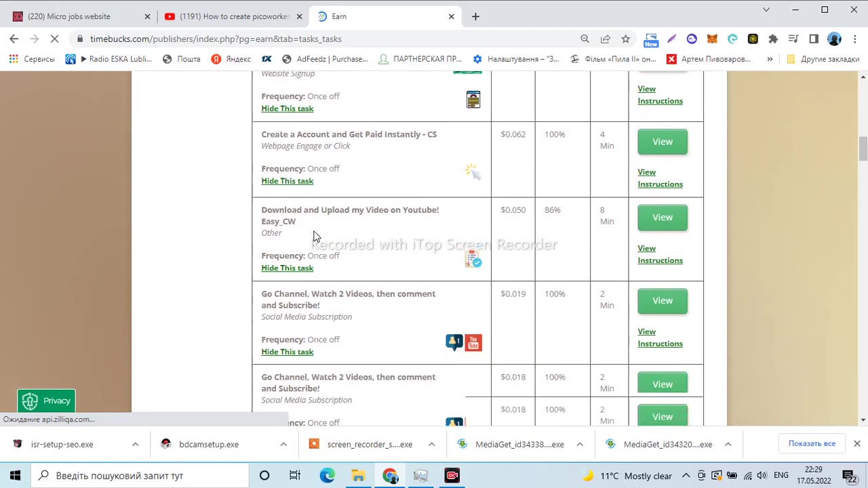This screenshot has height=488, width=868.
Task: Show hidden system tray icons
Action: point(686,476)
